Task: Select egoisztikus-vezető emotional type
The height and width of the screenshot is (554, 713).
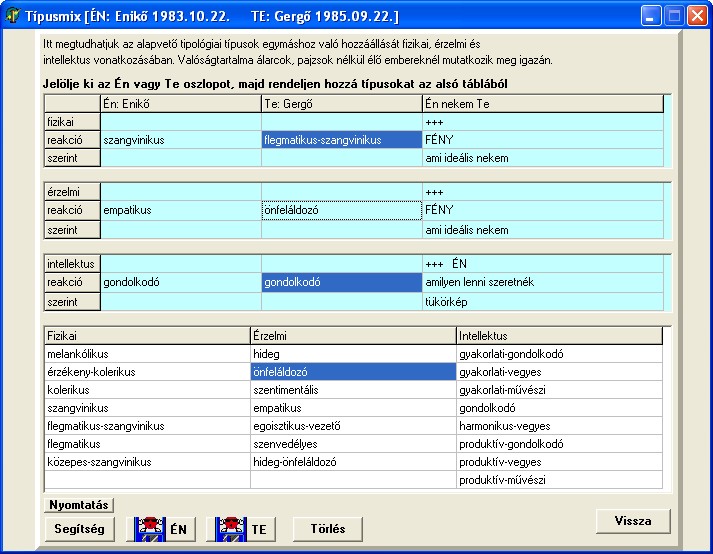Action: pyautogui.click(x=353, y=426)
